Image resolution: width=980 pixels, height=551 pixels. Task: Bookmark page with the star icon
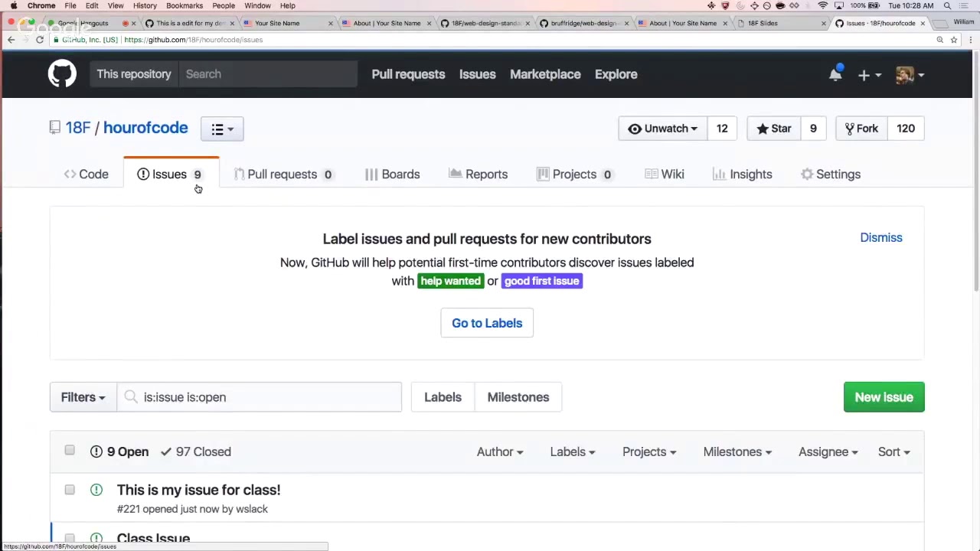[x=954, y=40]
